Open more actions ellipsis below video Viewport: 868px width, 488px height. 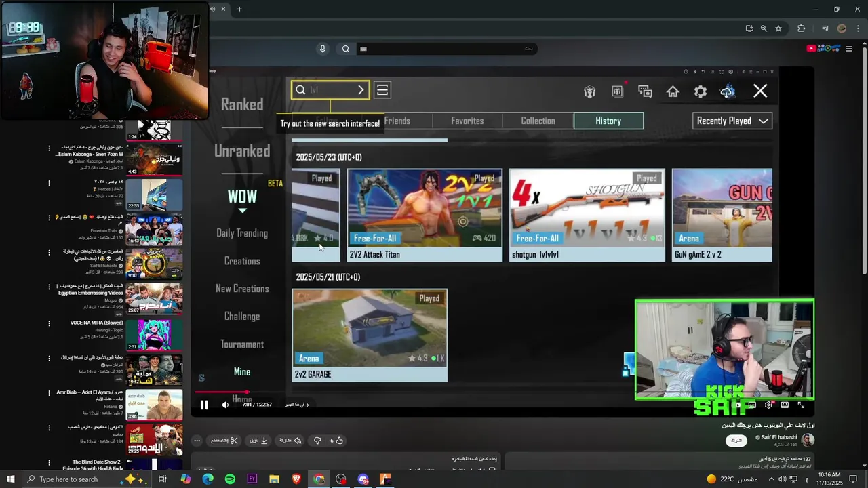click(x=197, y=441)
